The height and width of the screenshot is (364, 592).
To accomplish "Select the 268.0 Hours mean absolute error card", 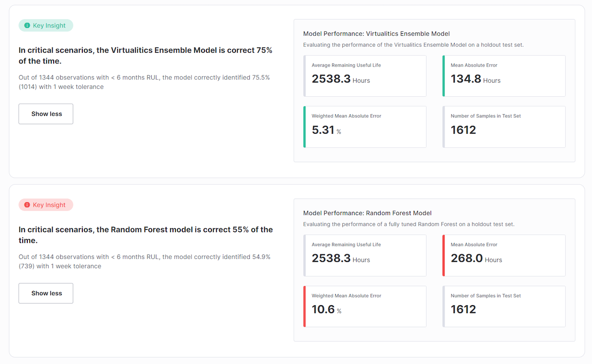I will pyautogui.click(x=504, y=255).
